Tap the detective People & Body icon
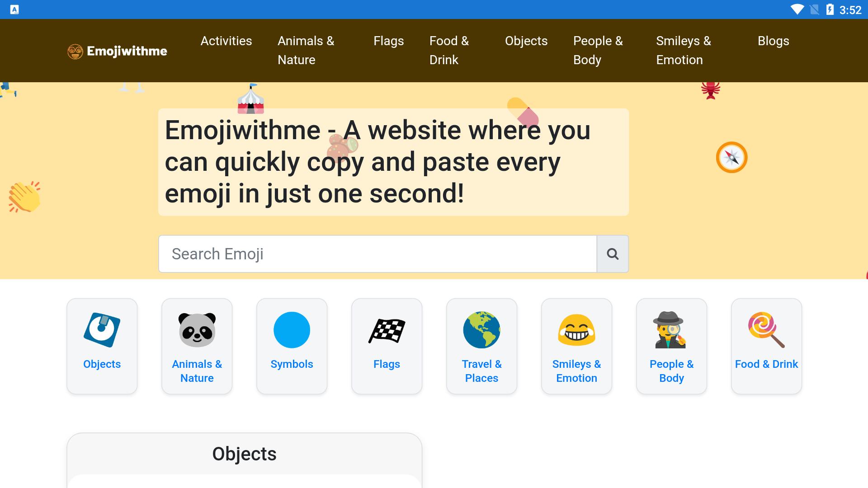The image size is (868, 488). click(670, 330)
